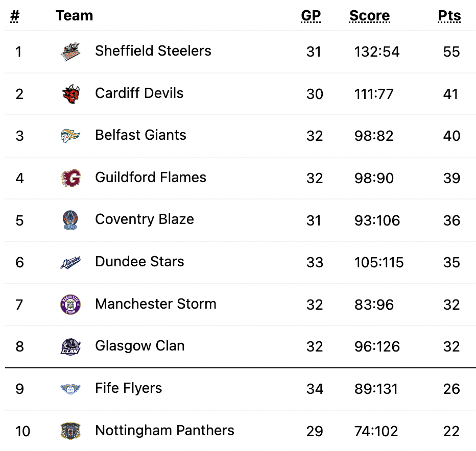The width and height of the screenshot is (476, 451).
Task: Open the Sheffield Steelers team name link
Action: 153,51
